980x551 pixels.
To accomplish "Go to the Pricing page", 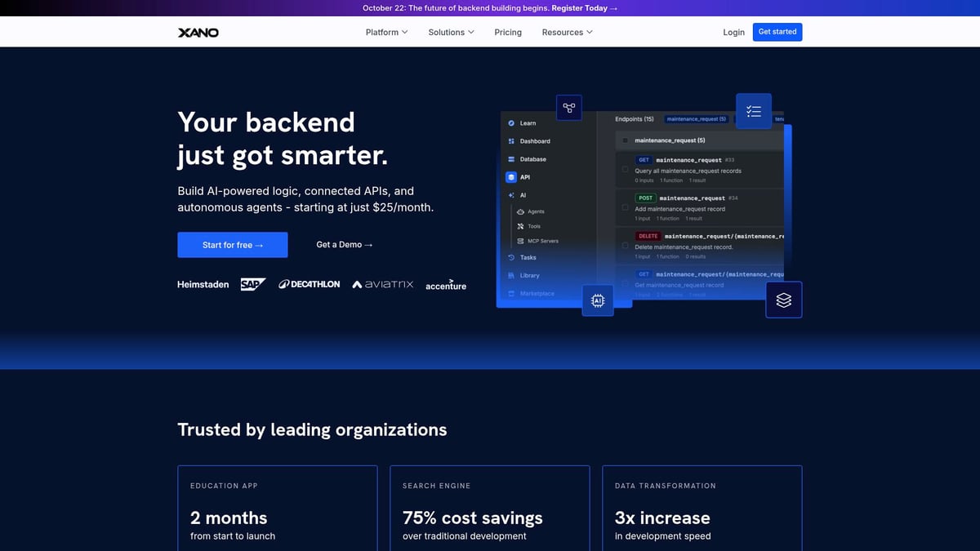I will 508,33.
